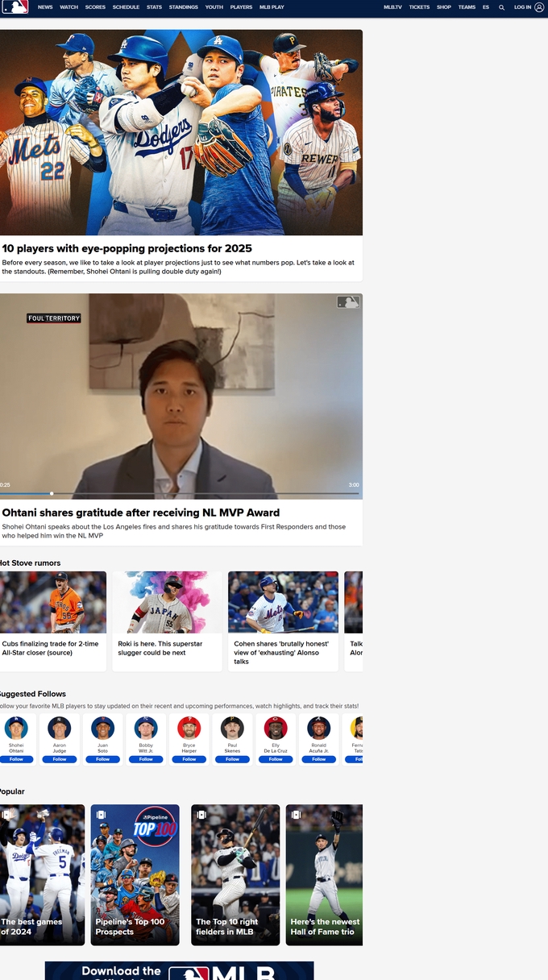The image size is (548, 980).
Task: Open the Schedule menu item
Action: (126, 7)
